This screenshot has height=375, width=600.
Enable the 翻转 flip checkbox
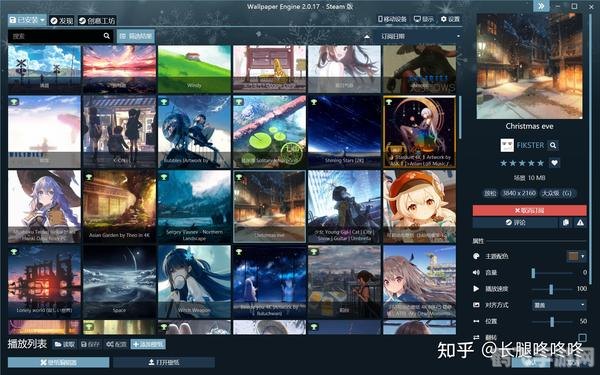(582, 338)
